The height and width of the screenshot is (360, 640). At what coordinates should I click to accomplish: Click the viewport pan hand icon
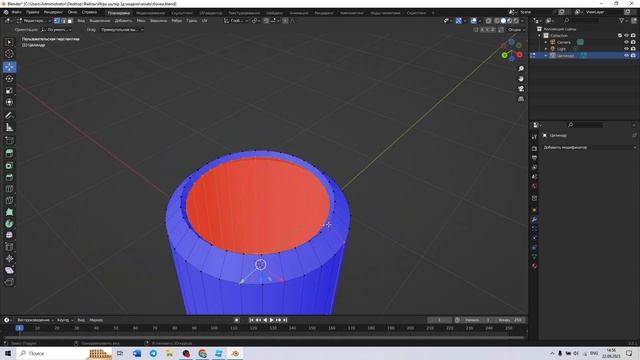[521, 79]
